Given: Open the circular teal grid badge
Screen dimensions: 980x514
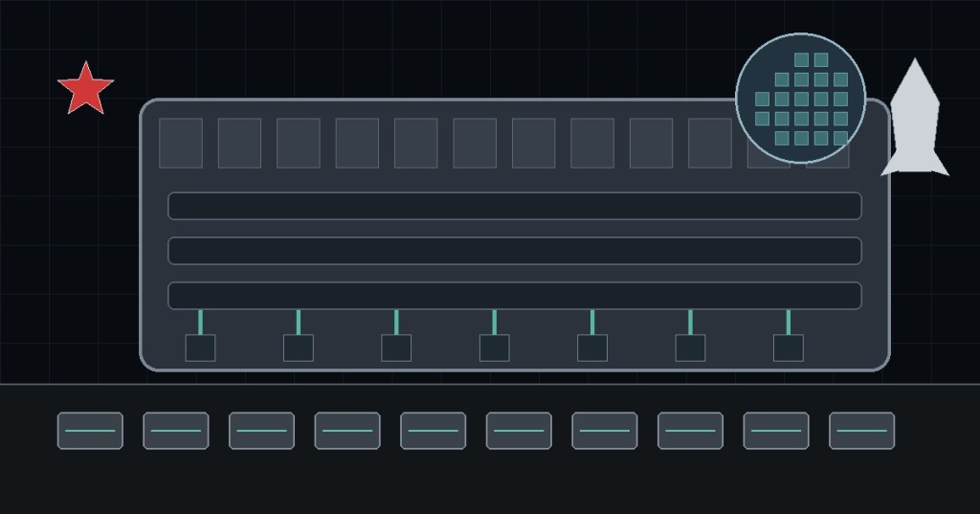Looking at the screenshot, I should [x=801, y=99].
